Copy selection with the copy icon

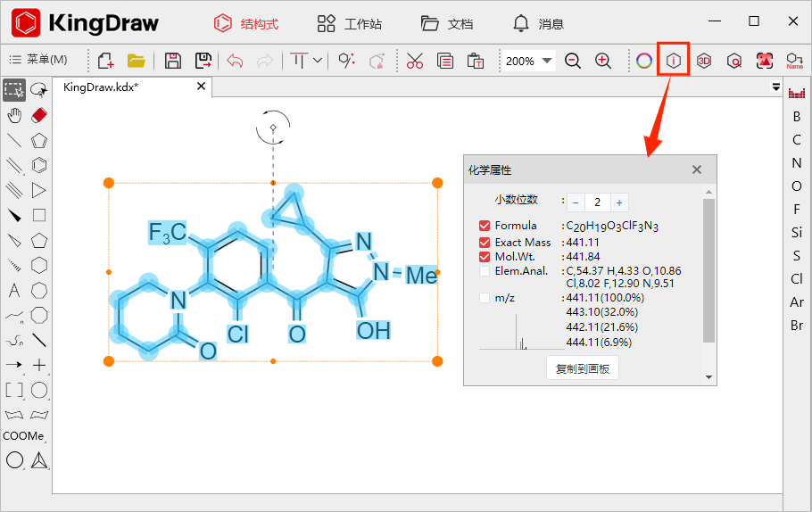coord(445,61)
